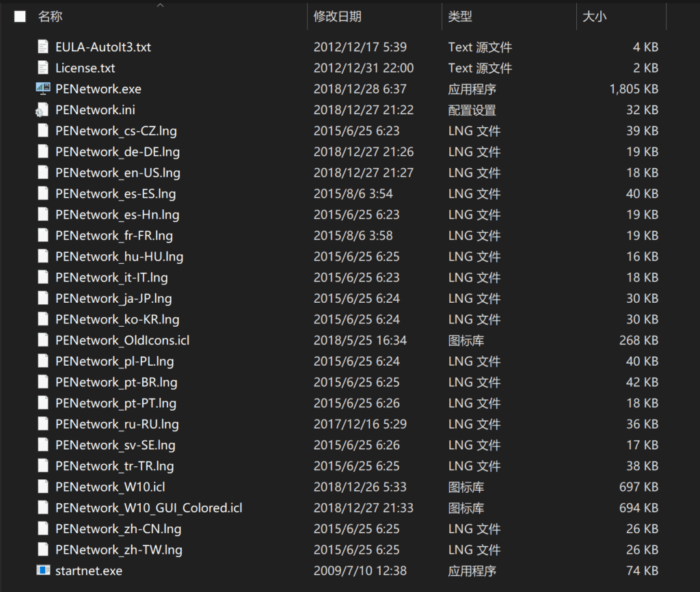
Task: Click the PENetwork_en-US.lng file icon
Action: (43, 173)
